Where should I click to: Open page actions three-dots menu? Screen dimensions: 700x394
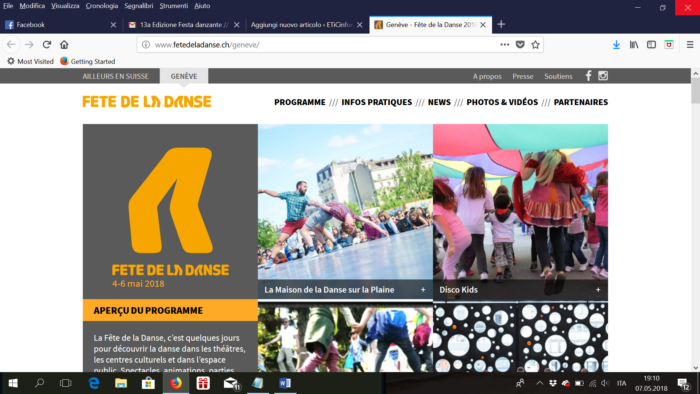click(504, 45)
